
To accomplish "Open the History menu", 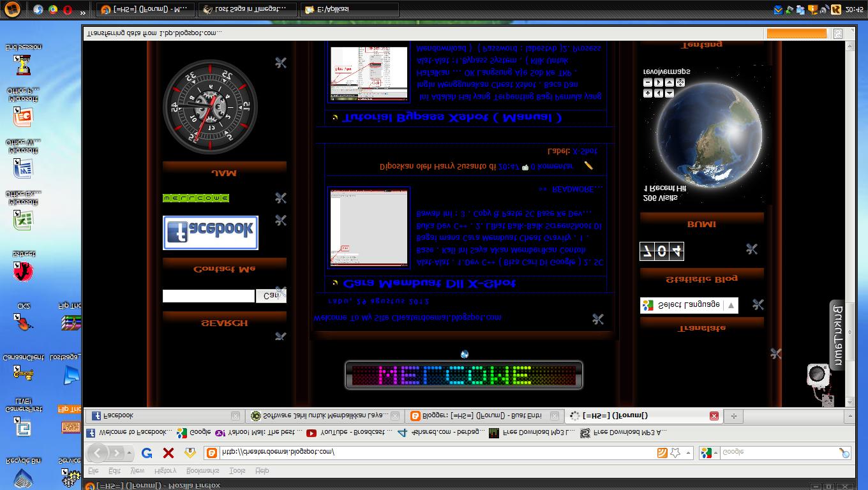I will (165, 471).
